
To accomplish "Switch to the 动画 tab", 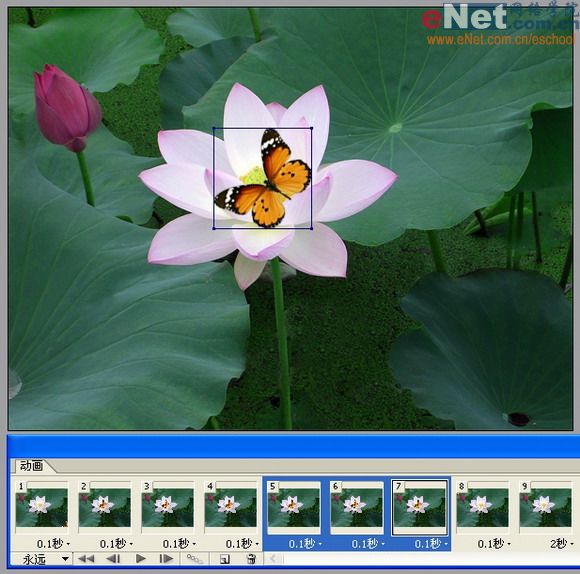I will coord(31,466).
